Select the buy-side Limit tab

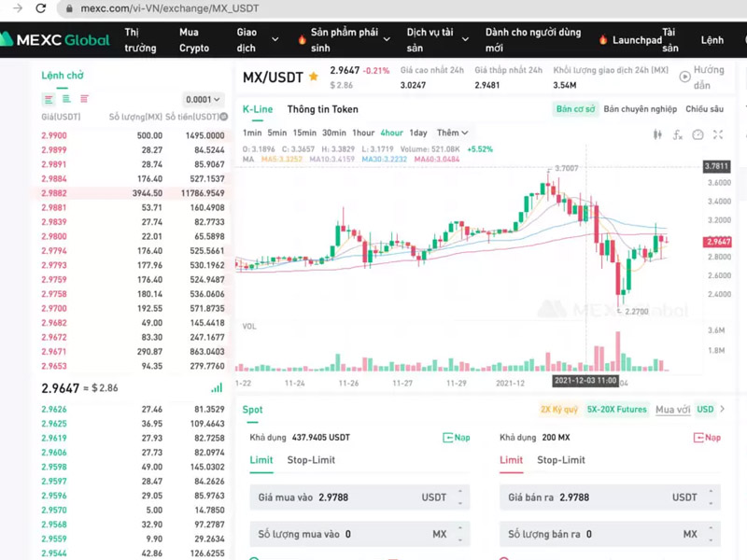(x=261, y=460)
